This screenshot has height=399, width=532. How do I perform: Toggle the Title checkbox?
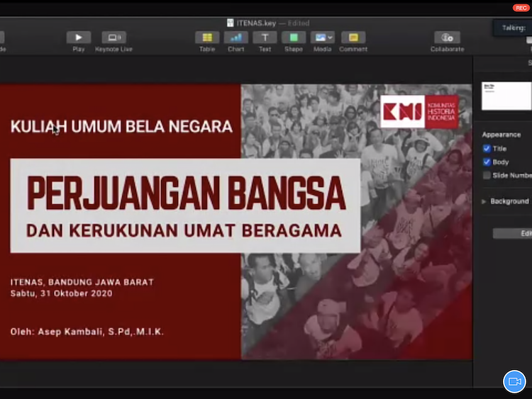point(487,149)
